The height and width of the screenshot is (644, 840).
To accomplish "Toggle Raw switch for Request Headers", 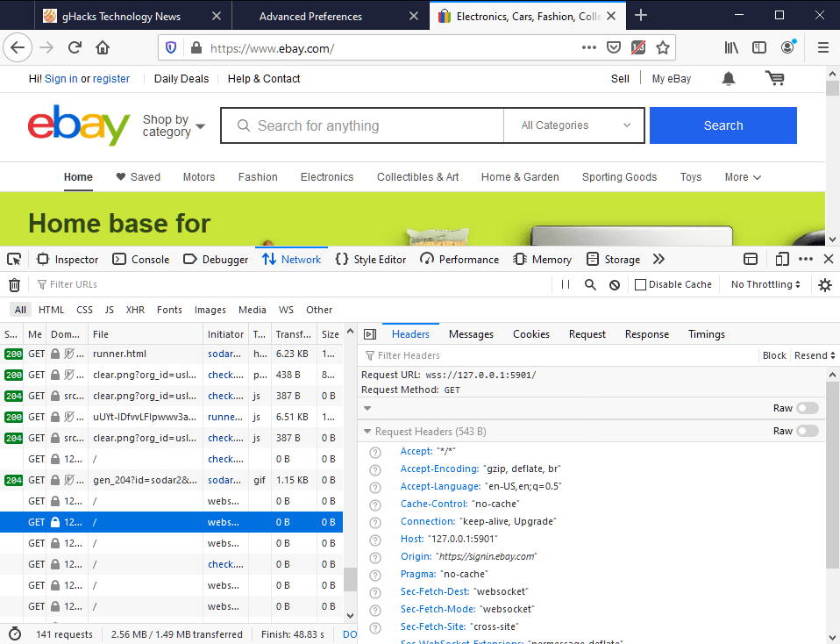I will point(808,431).
